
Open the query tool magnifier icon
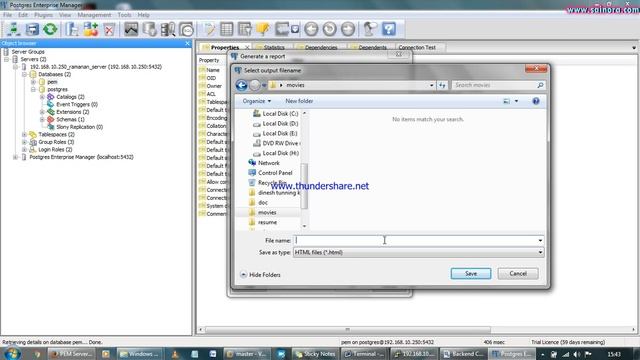tap(168, 29)
